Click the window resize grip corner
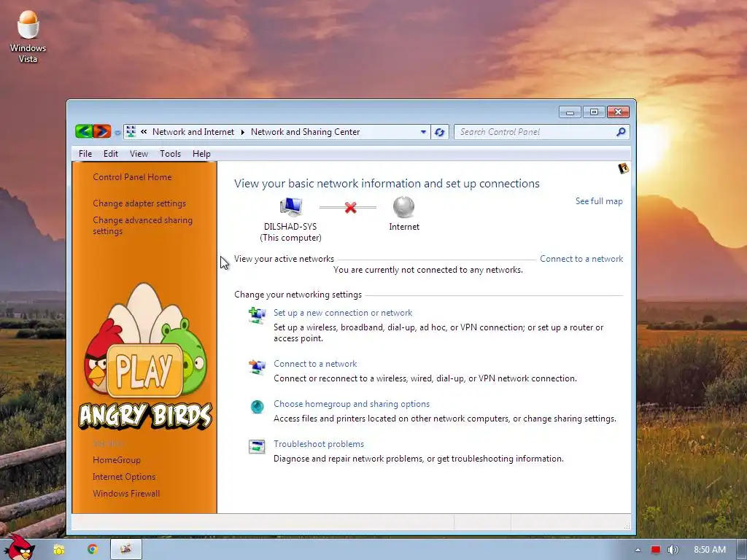This screenshot has height=560, width=747. pyautogui.click(x=627, y=526)
